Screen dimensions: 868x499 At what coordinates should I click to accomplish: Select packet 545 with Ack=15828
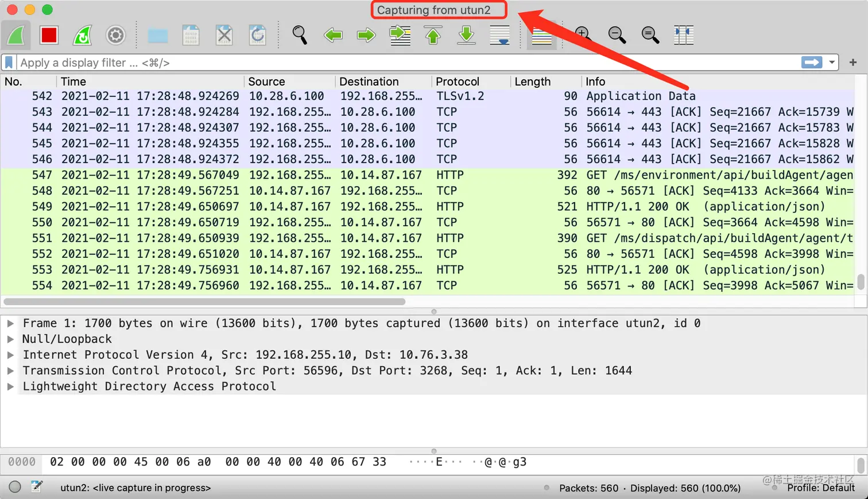(427, 144)
